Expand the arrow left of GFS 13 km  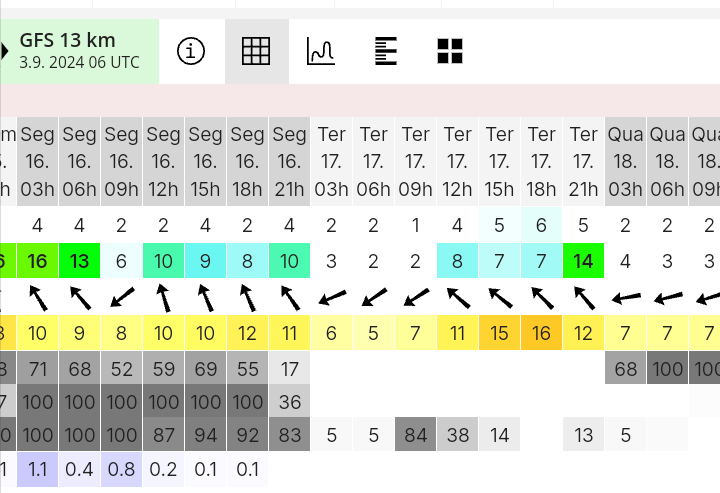coord(4,51)
